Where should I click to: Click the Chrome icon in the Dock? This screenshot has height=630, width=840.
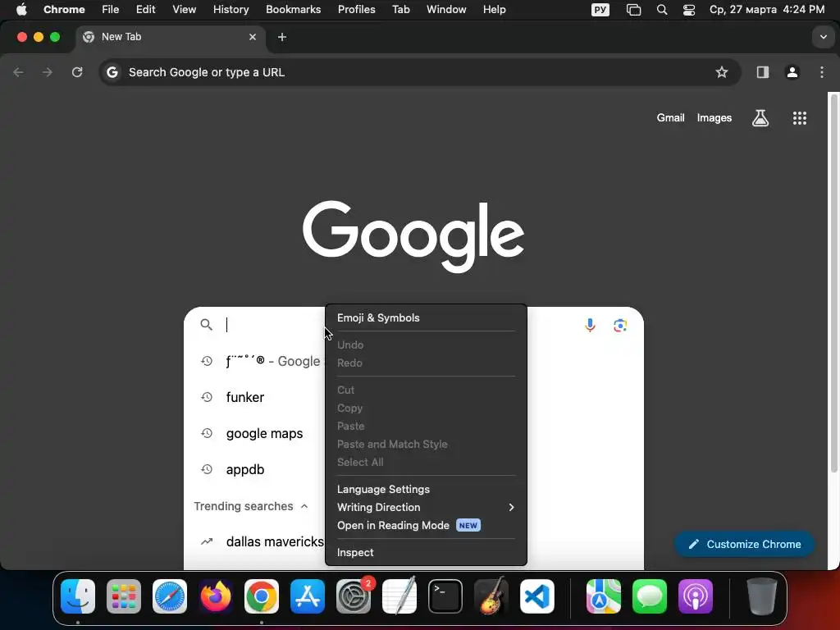262,596
